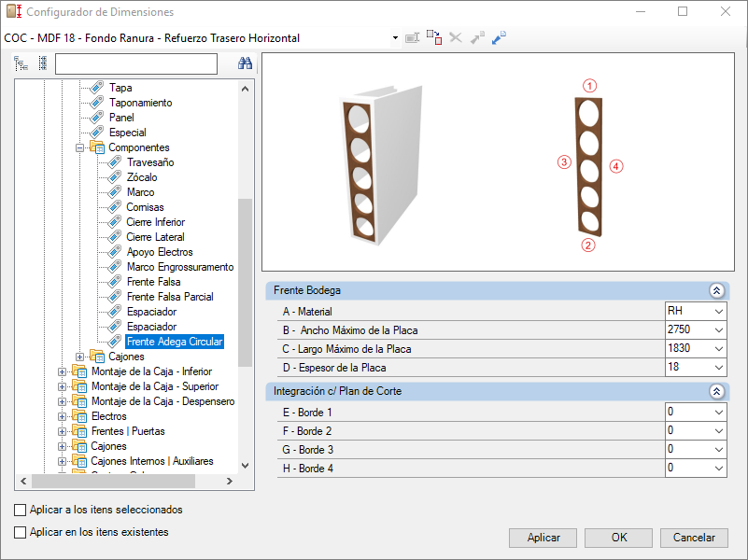Image resolution: width=748 pixels, height=560 pixels.
Task: Click the duplicate configuration icon with red square
Action: 434,37
